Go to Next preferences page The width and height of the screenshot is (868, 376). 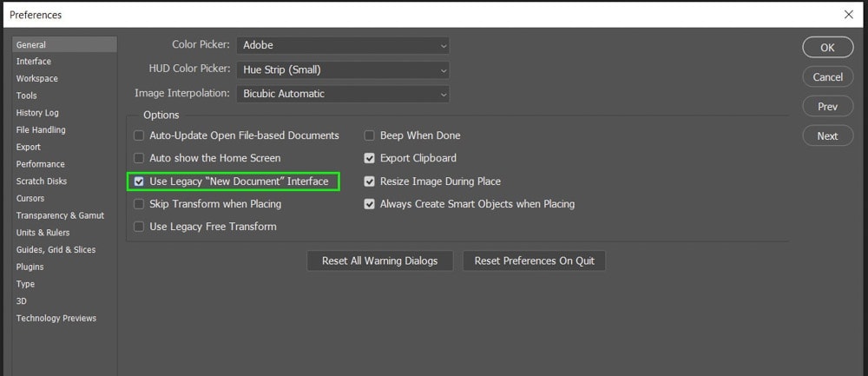(x=827, y=135)
